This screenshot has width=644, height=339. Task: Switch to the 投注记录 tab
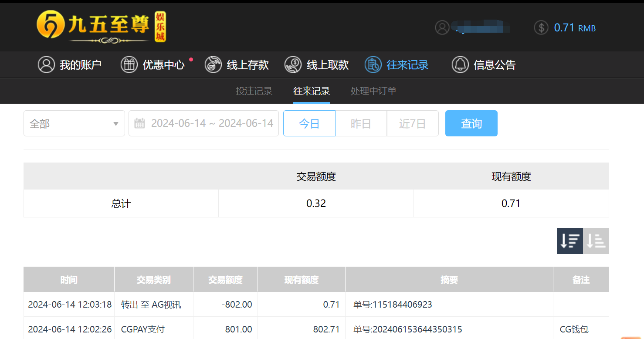[254, 91]
